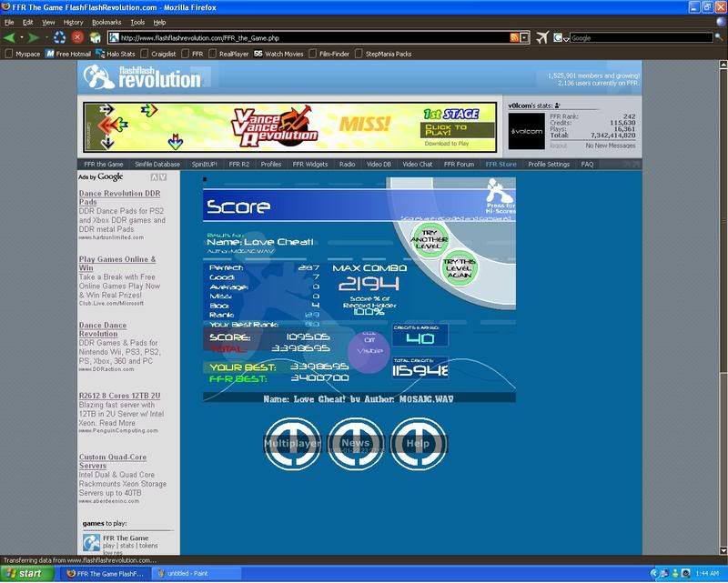Open the Tools menu

(137, 22)
